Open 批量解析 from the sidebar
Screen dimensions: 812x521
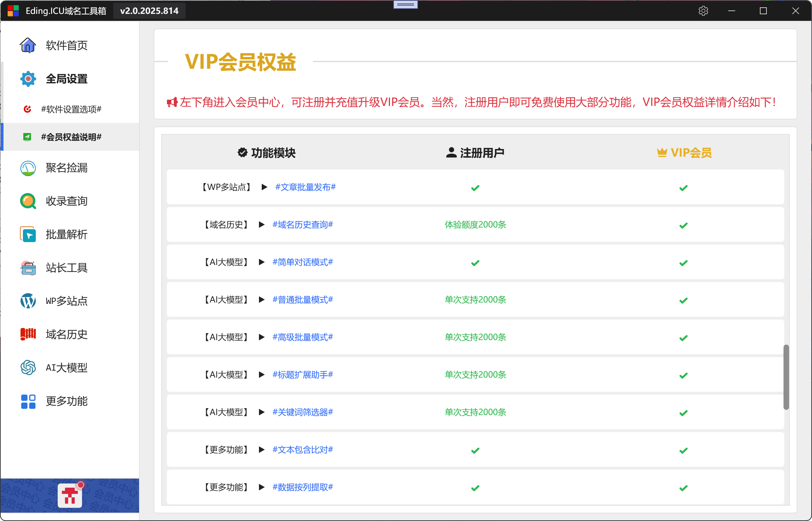(70, 234)
